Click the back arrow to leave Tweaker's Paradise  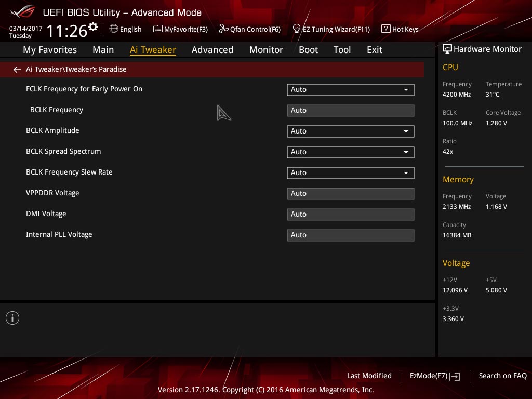[x=17, y=70]
